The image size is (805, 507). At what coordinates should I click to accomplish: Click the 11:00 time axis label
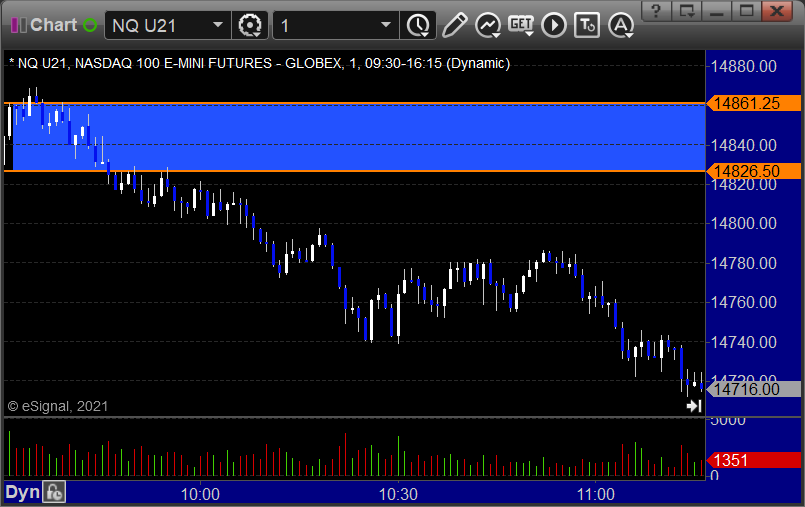[596, 494]
